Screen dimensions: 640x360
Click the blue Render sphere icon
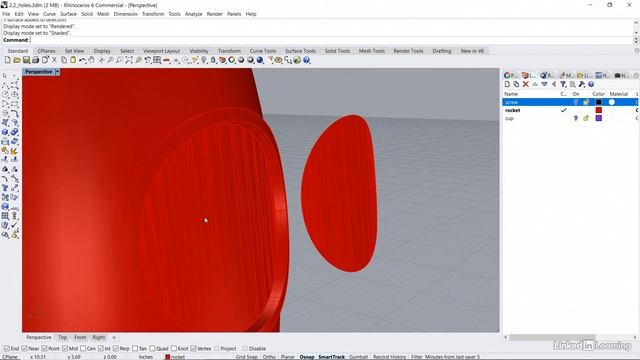coord(260,60)
